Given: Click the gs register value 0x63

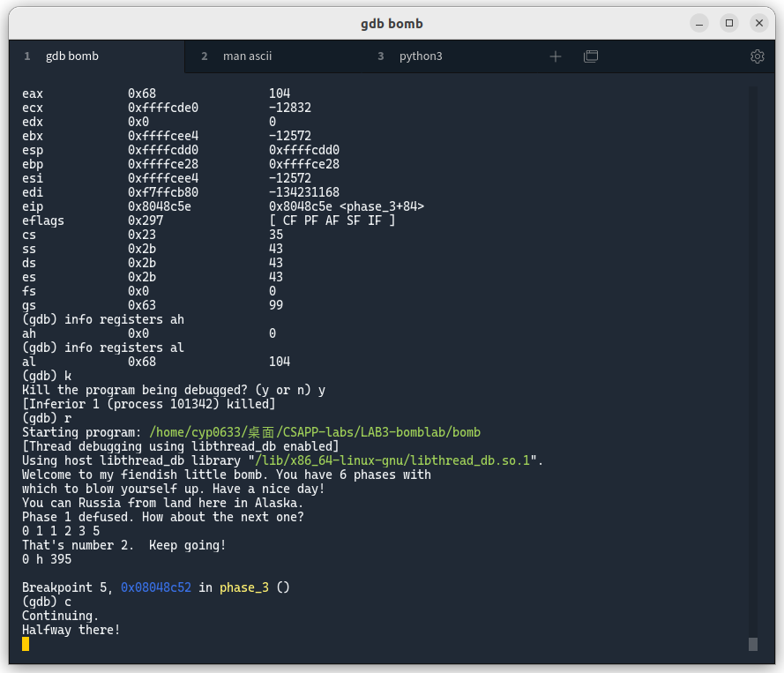Looking at the screenshot, I should point(142,305).
